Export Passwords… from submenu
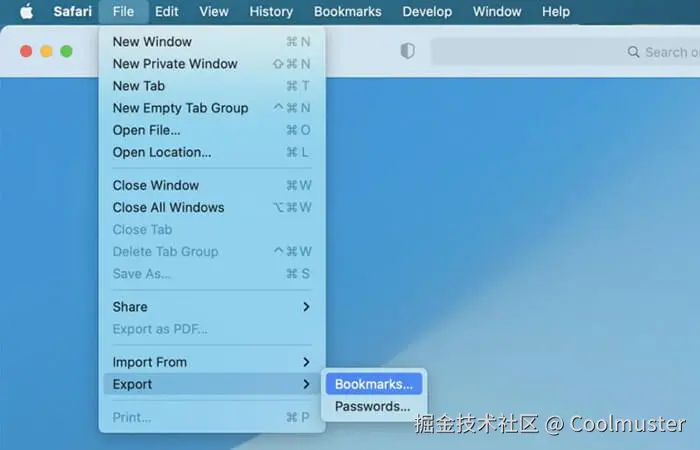 pos(374,406)
